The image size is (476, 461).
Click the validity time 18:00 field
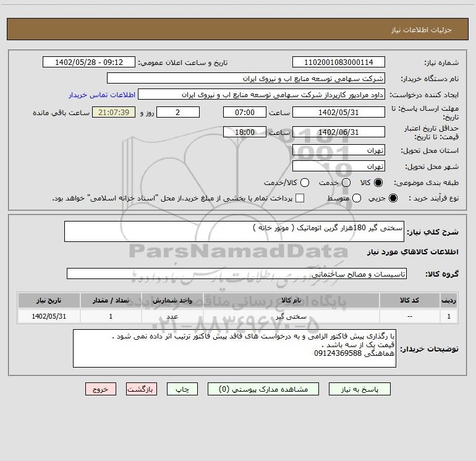coord(245,132)
